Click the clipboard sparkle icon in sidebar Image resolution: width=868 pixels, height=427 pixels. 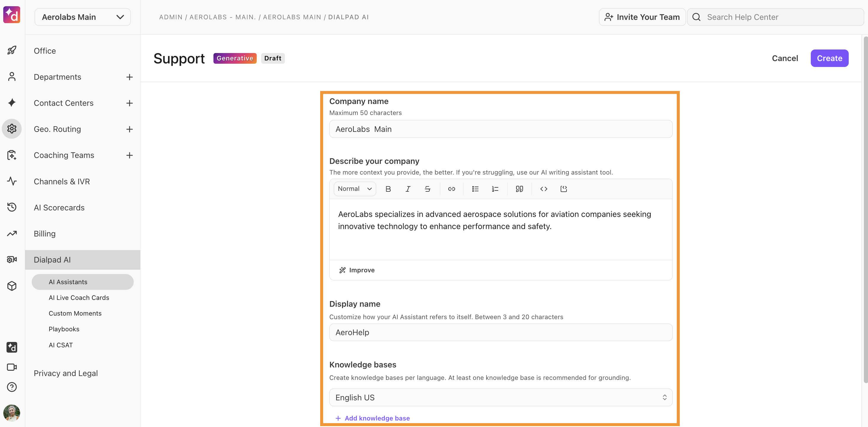(x=12, y=155)
